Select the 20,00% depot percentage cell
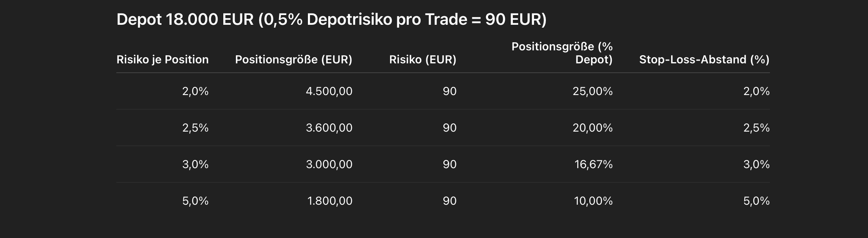The height and width of the screenshot is (238, 868). [x=592, y=128]
